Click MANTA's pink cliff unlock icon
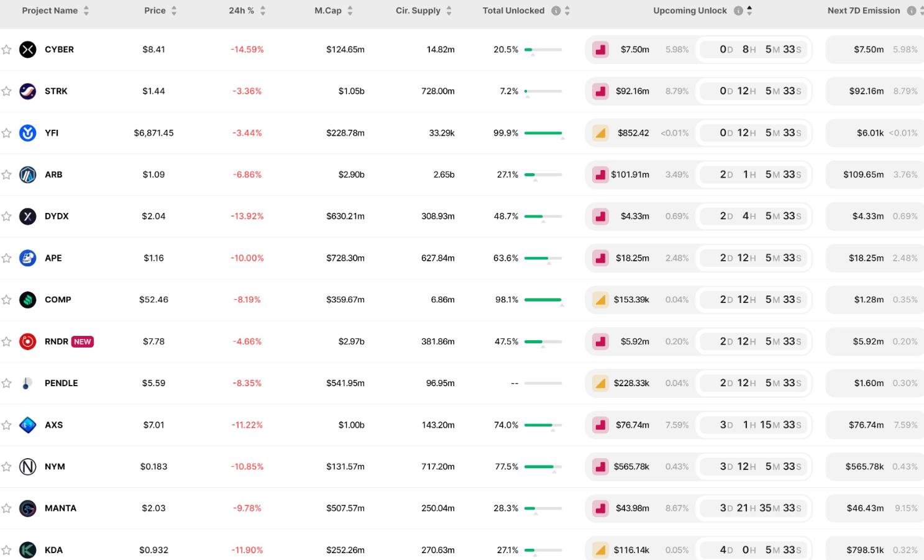924x560 pixels. tap(600, 508)
